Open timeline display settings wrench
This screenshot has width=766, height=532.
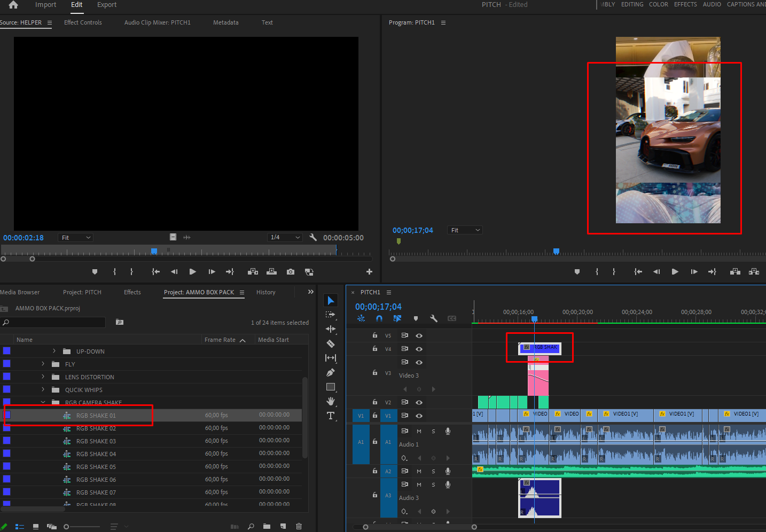click(434, 318)
